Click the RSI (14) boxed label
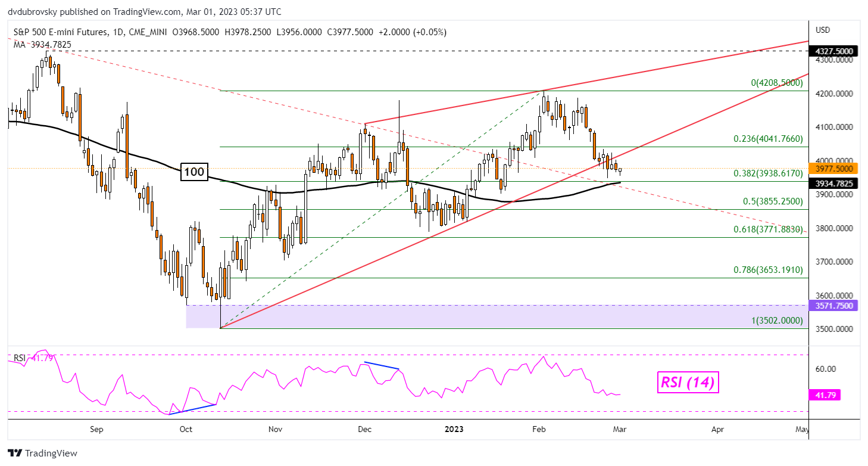This screenshot has width=868, height=466. (x=688, y=381)
